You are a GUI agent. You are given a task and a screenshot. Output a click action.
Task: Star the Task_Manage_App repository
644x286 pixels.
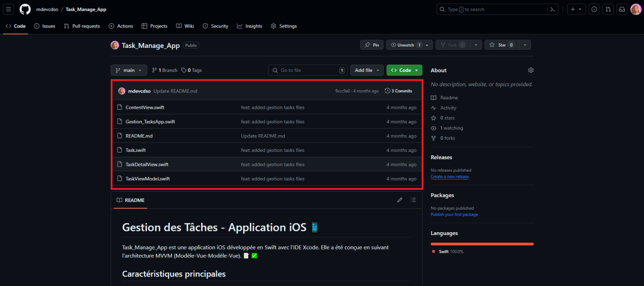pyautogui.click(x=502, y=44)
